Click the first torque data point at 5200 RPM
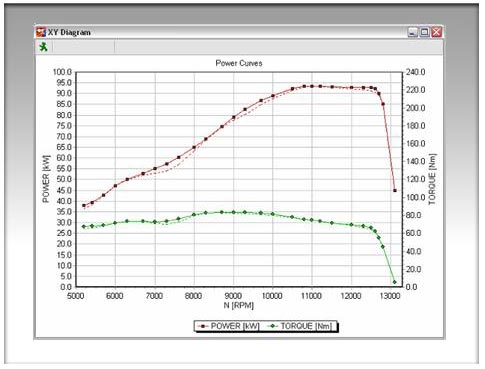 pyautogui.click(x=84, y=227)
